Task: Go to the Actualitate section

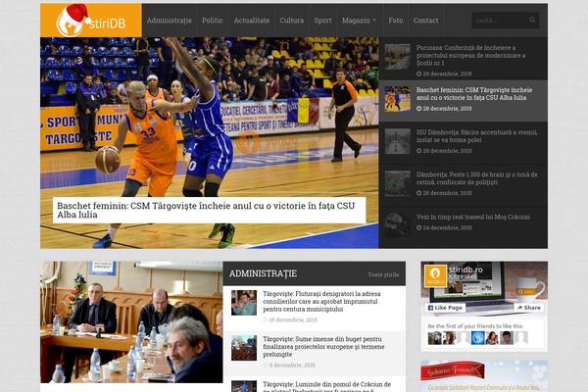Action: click(x=251, y=21)
